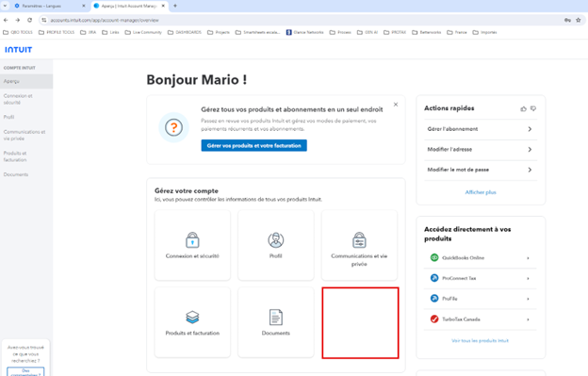
Task: Open the tab search dropdown arrow
Action: 5,6
